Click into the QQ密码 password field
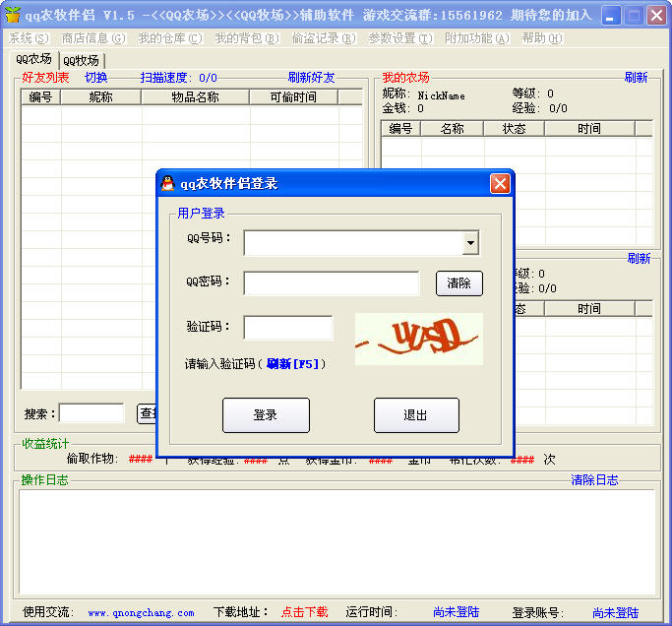Viewport: 672px width, 626px height. [x=332, y=283]
